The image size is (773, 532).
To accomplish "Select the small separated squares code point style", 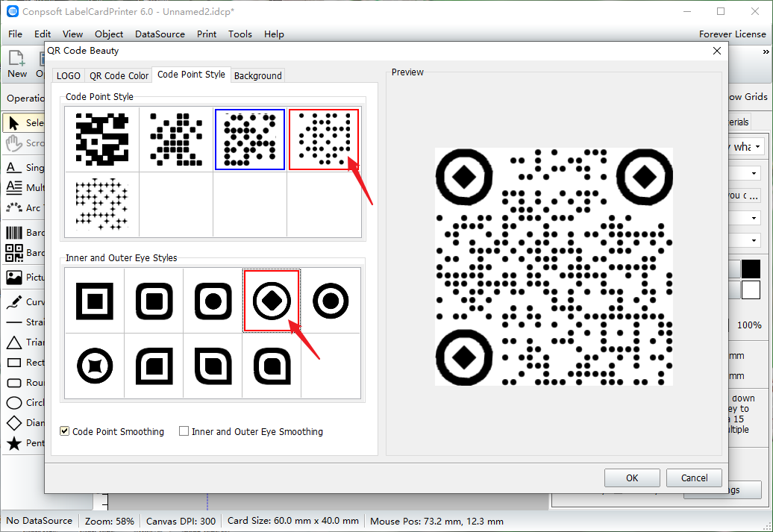I will coord(176,139).
